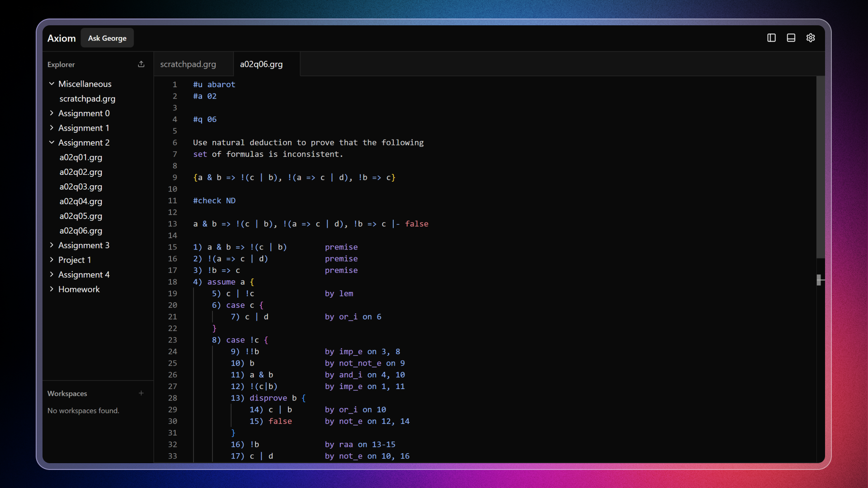Click the upload icon beside Explorer

[x=141, y=64]
